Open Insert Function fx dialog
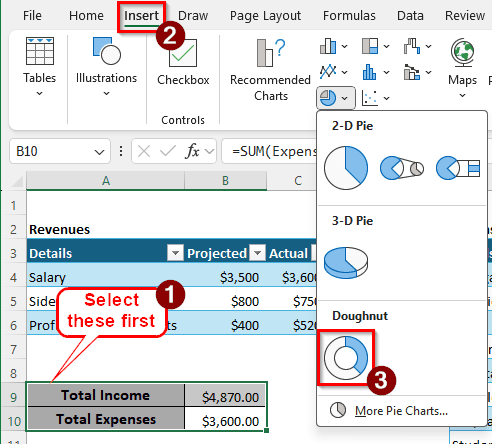Viewport: 492px width, 444px height. pyautogui.click(x=192, y=152)
